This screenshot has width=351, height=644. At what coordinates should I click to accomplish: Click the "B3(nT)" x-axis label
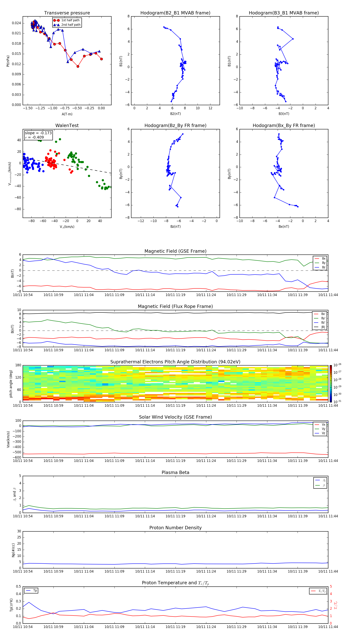coord(284,114)
